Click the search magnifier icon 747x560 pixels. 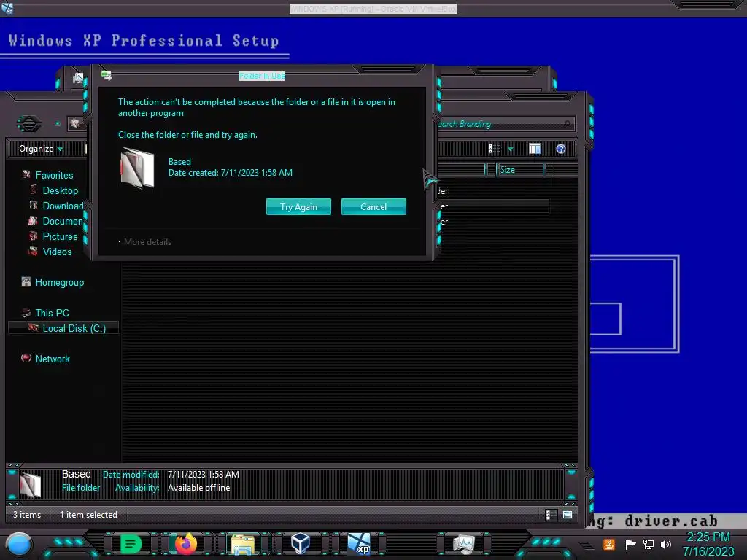pyautogui.click(x=567, y=124)
